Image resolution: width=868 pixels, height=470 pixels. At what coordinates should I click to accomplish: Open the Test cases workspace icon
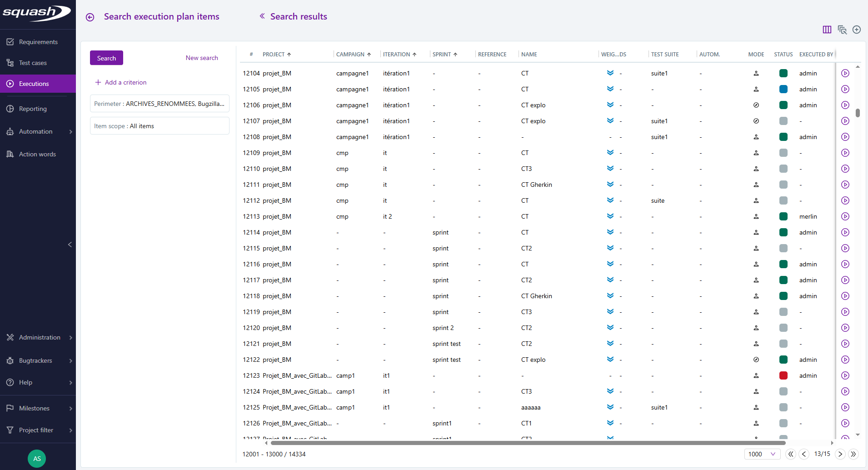pos(10,62)
